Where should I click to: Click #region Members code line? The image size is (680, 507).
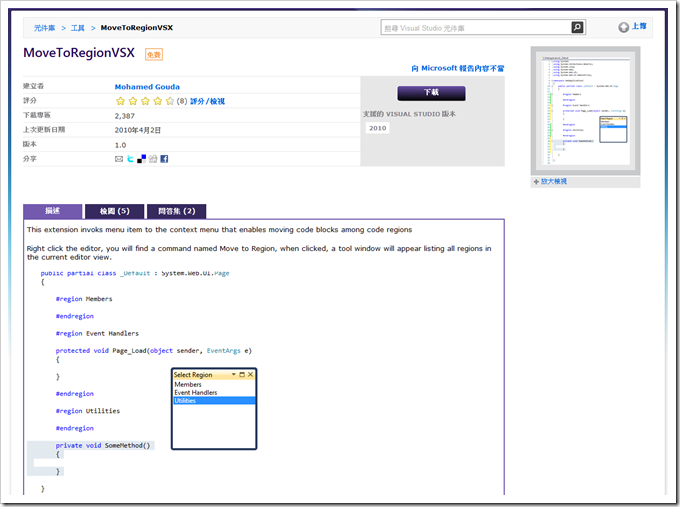(x=84, y=299)
